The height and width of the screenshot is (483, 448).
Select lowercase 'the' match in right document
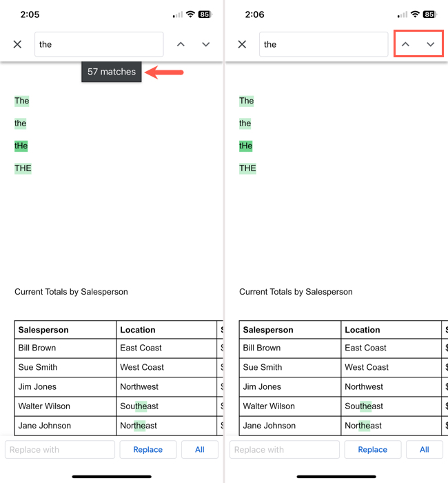click(x=245, y=124)
